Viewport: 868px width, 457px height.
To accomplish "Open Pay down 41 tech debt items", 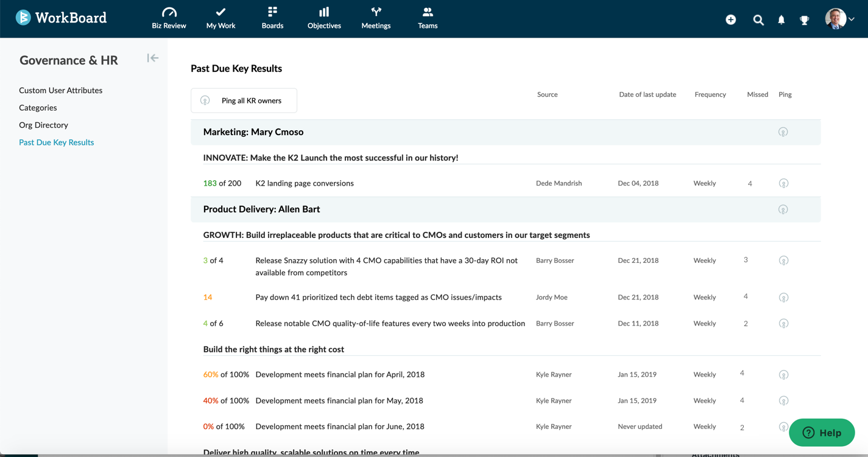I will click(378, 298).
